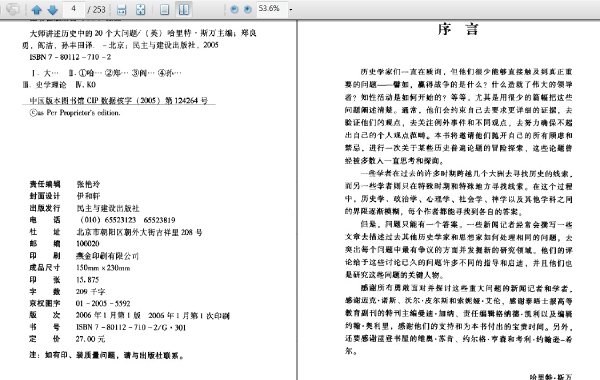Viewport: 600px width, 380px height.
Task: Toggle the two-page layout view
Action: tap(184, 9)
